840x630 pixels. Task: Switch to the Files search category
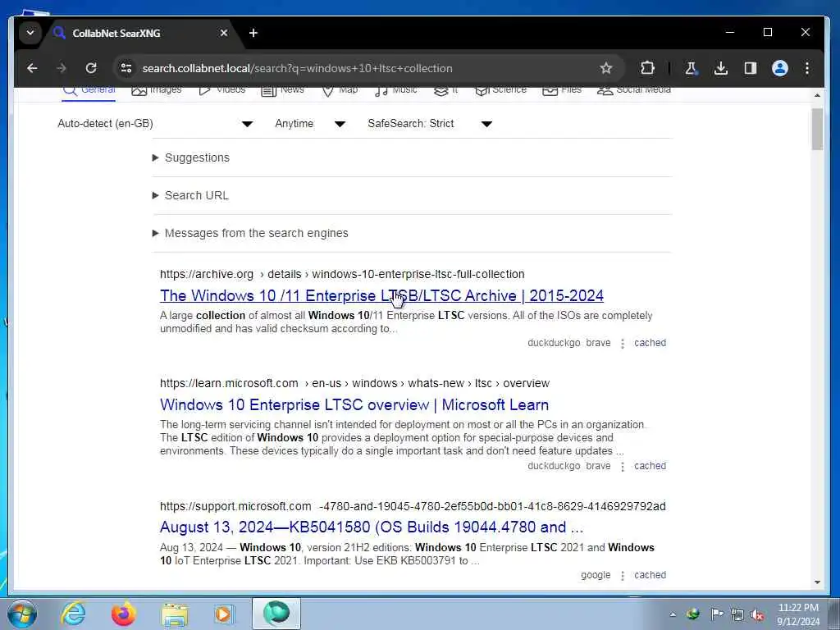pos(562,90)
